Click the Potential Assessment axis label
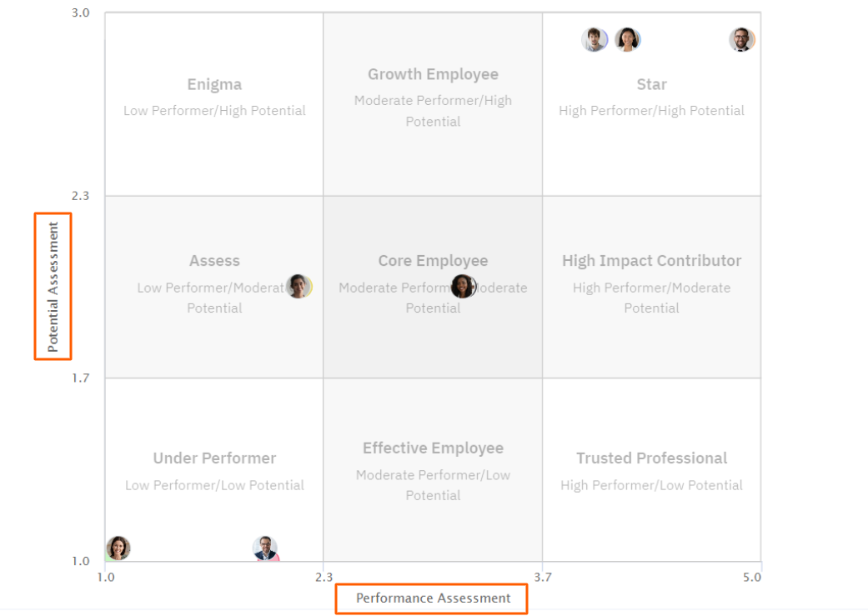 pos(53,286)
